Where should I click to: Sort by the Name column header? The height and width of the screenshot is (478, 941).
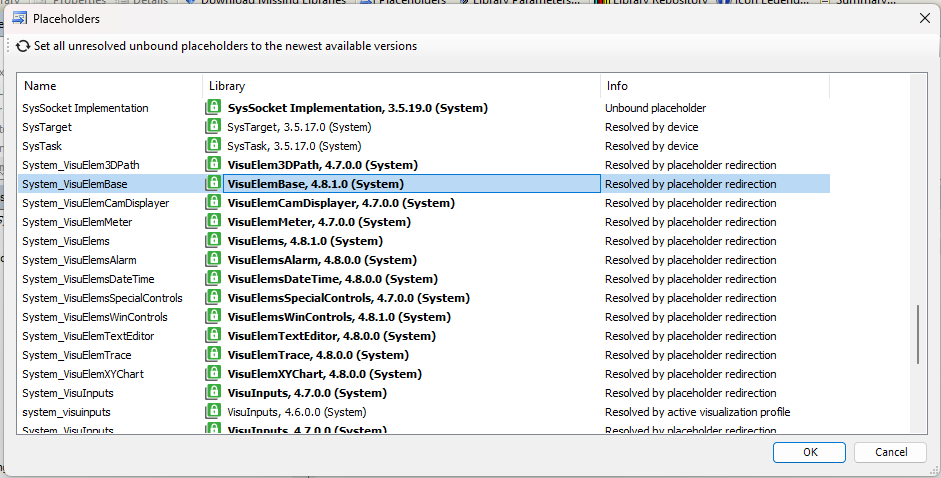click(110, 86)
